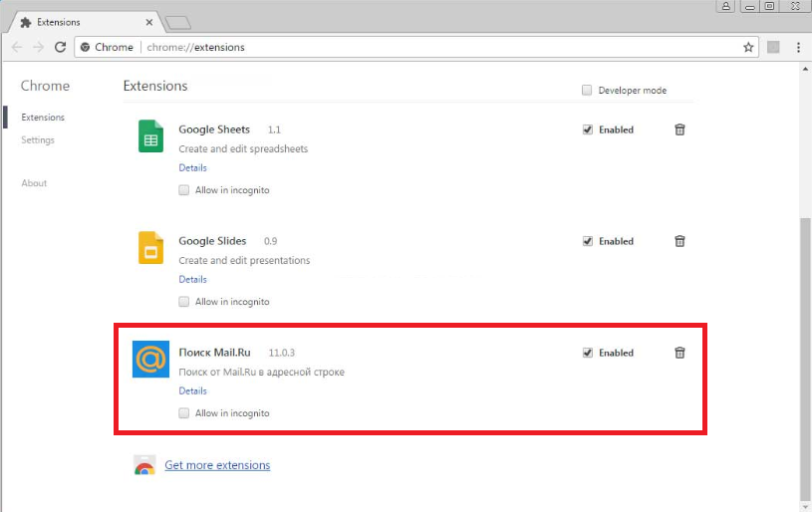Click the Mail.Ru @ extension icon
This screenshot has width=812, height=512.
click(x=150, y=359)
